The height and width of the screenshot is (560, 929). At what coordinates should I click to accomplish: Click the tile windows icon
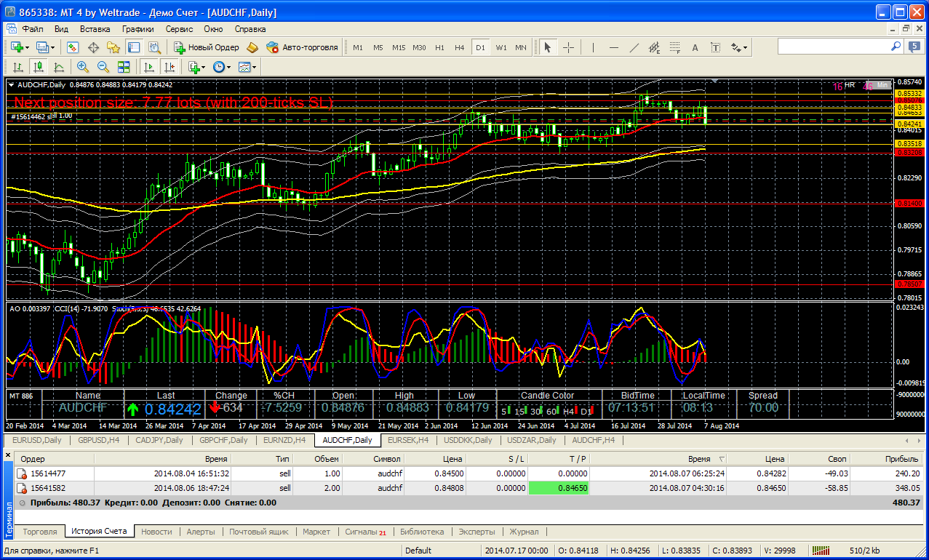pos(123,67)
